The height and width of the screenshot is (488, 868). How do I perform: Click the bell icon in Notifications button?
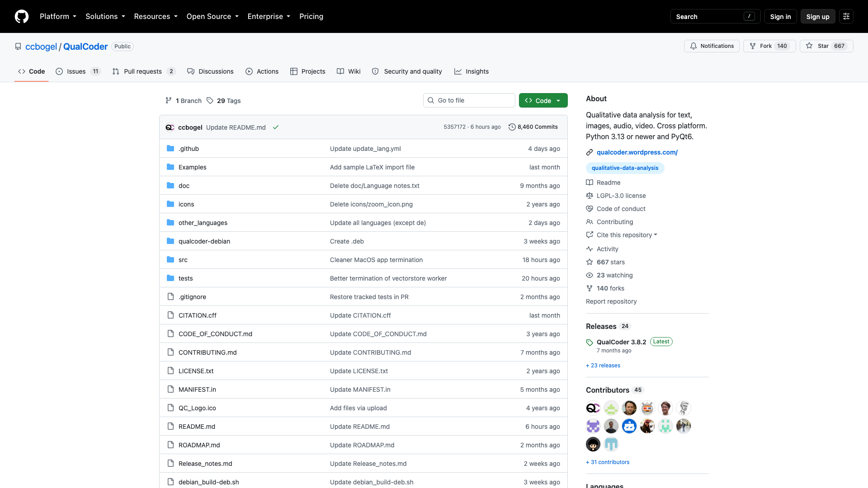[693, 46]
